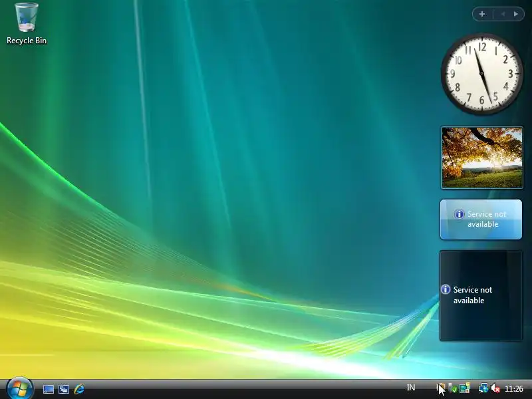
Task: Click the 11:26 taskbar clock
Action: 514,388
